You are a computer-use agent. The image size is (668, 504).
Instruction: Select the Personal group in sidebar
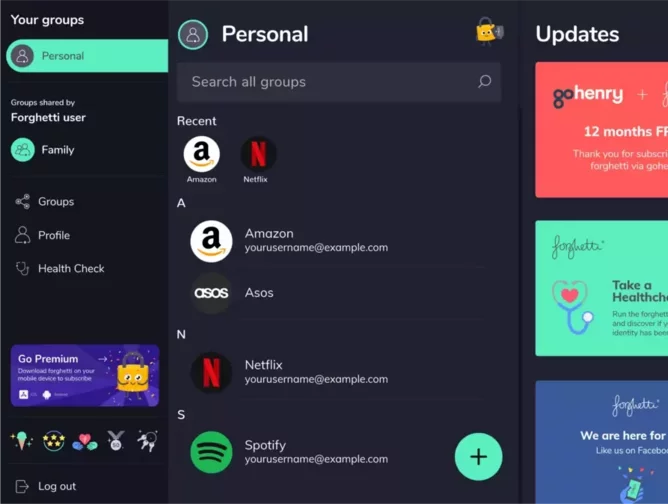[87, 56]
